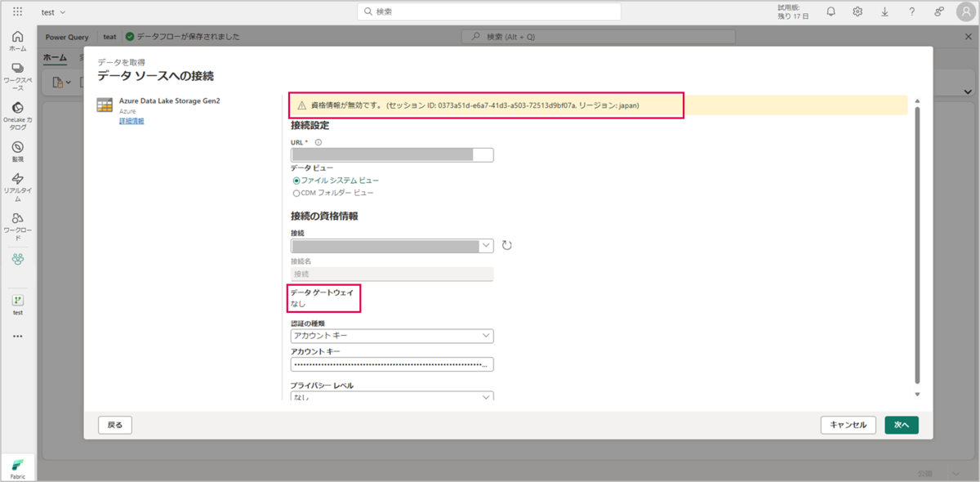The width and height of the screenshot is (980, 482).
Task: Open the more options ellipsis in sidebar
Action: 17,336
